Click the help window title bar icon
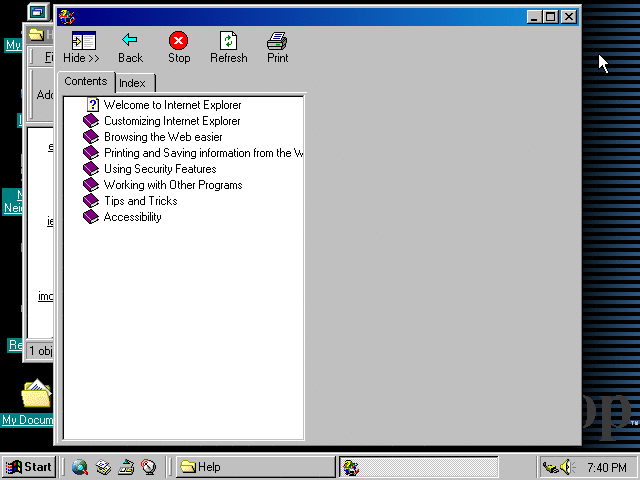 coord(67,17)
